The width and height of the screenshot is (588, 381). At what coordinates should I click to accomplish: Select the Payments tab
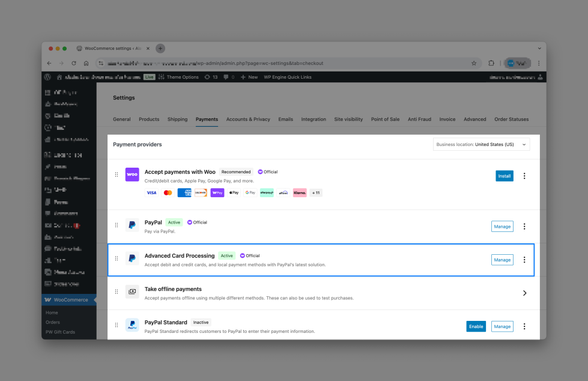(207, 120)
